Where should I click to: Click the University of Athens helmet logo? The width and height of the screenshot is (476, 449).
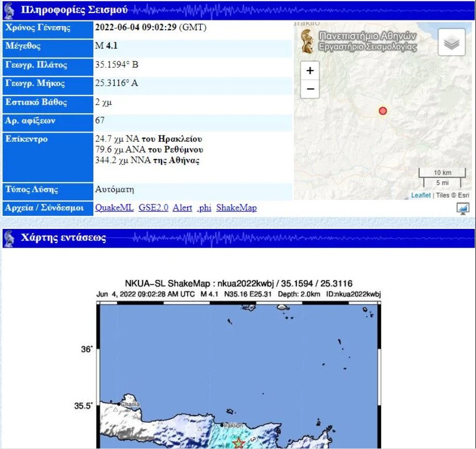click(307, 42)
